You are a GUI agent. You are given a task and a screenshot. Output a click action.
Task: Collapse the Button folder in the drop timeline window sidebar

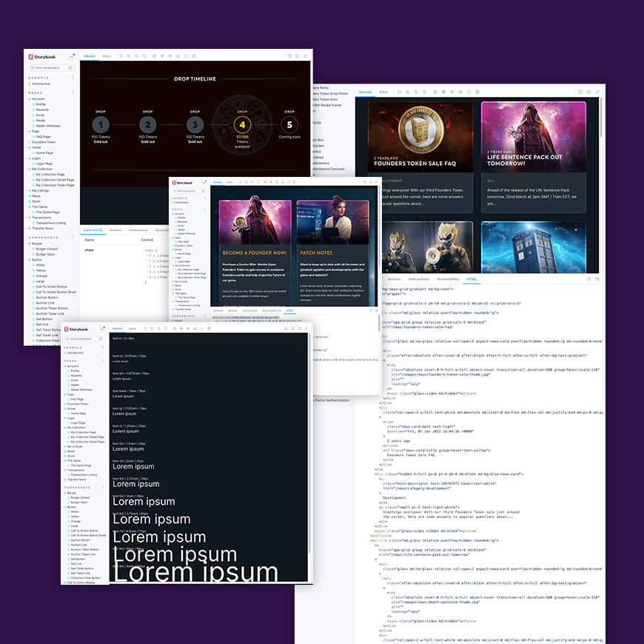[x=36, y=260]
